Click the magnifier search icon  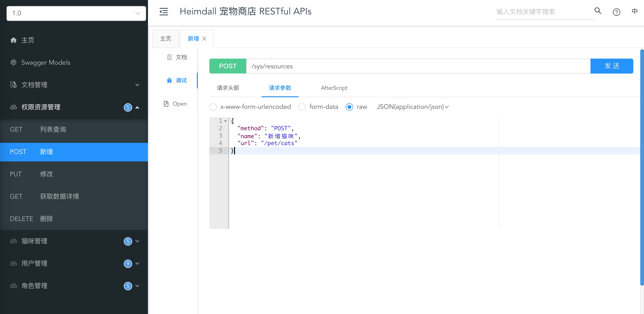598,11
